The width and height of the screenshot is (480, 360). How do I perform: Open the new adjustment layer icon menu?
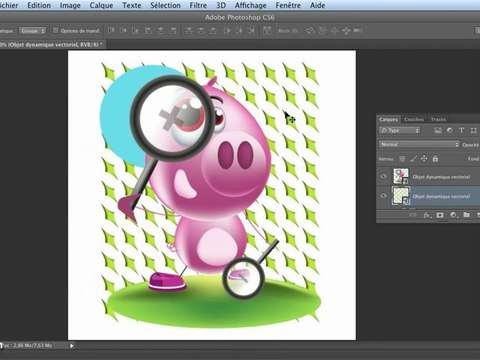tap(453, 215)
